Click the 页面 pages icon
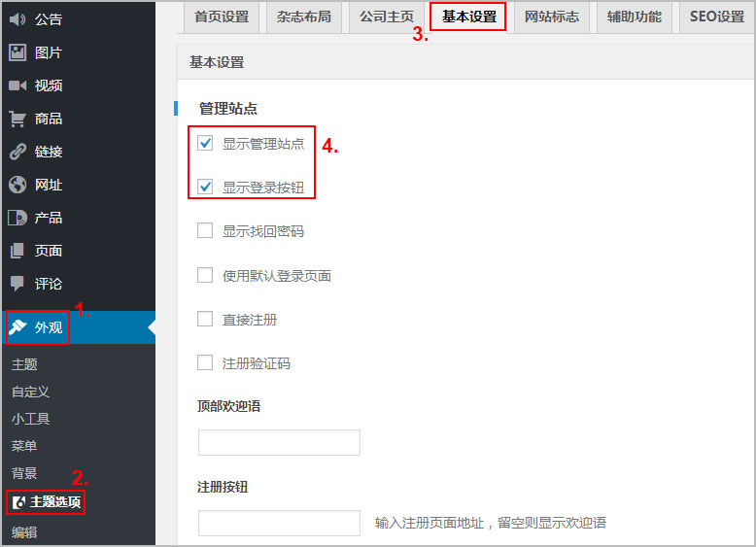Viewport: 756px width, 547px height. click(17, 251)
